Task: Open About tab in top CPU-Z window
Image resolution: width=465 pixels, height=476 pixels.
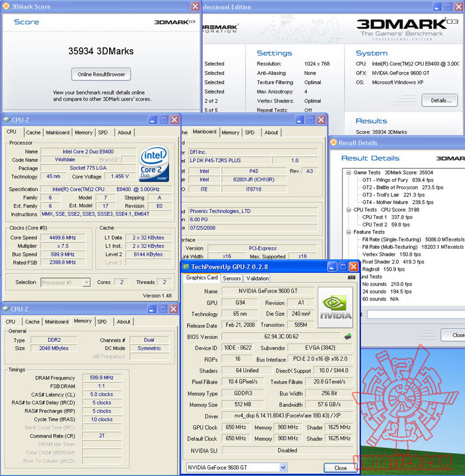Action: pyautogui.click(x=125, y=132)
